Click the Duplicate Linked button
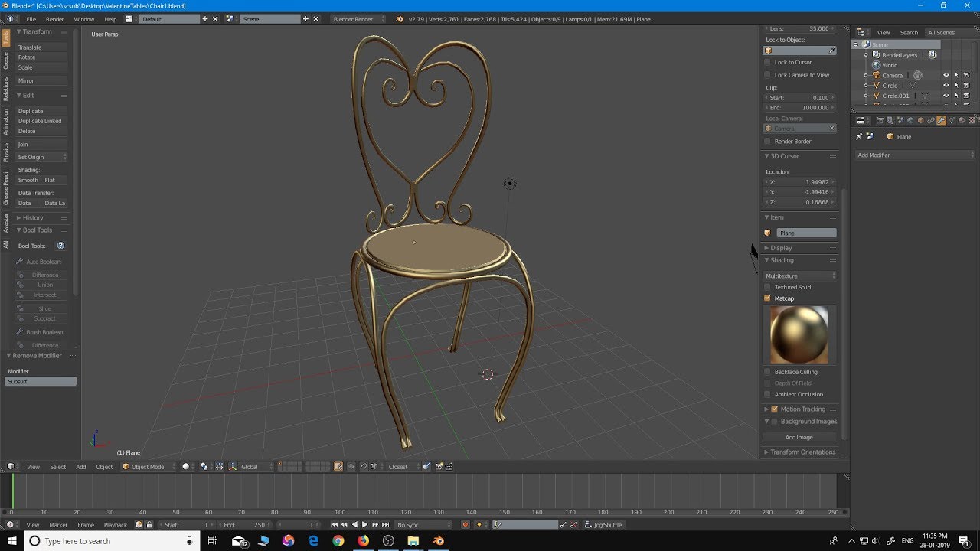 42,121
